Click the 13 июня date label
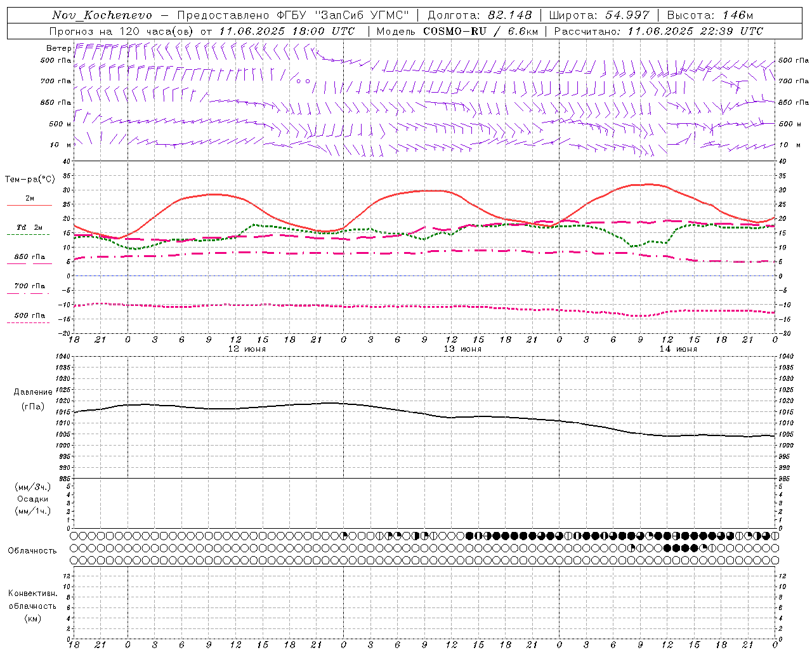The image size is (812, 650). [462, 349]
